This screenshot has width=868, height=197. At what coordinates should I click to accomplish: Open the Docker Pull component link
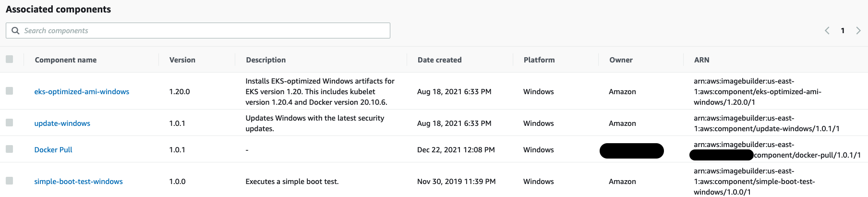tap(53, 150)
